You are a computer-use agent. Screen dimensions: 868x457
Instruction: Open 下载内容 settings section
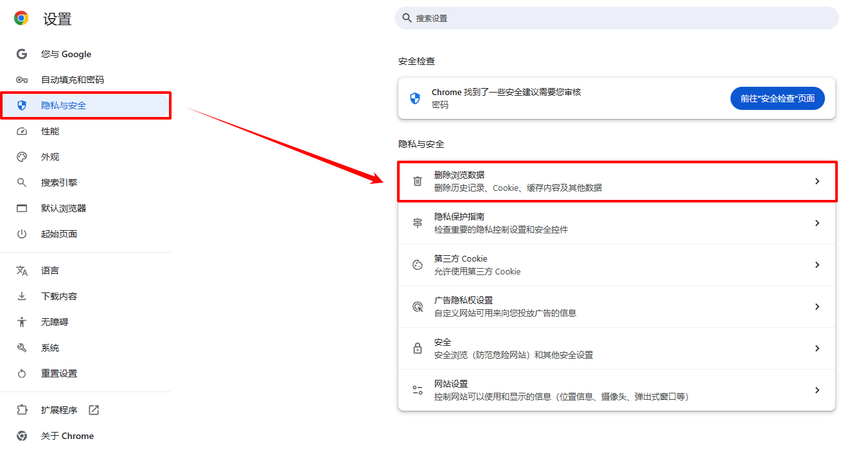pos(85,296)
